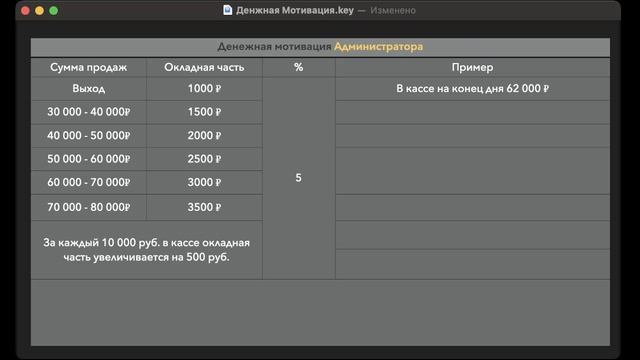Click the '40 000 - 50 000₽' cell
Viewport: 640px width, 360px height.
[89, 136]
